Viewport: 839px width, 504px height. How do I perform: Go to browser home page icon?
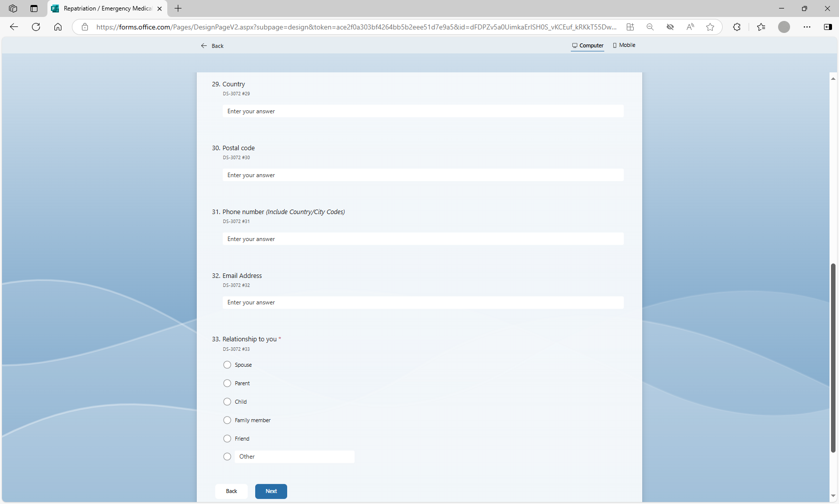click(58, 27)
